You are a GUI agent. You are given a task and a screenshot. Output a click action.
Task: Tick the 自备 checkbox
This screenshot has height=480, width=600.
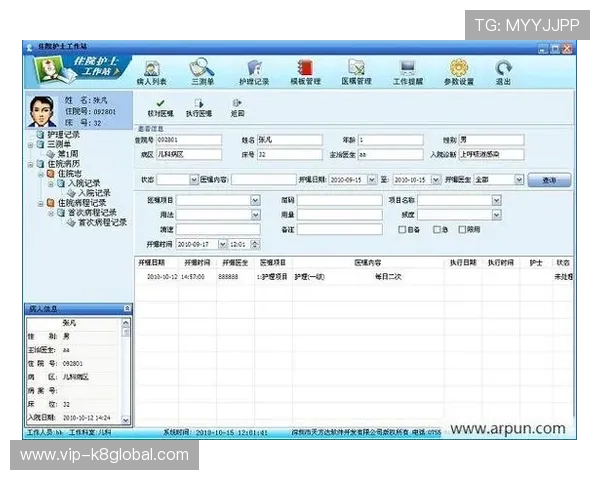[x=402, y=229]
